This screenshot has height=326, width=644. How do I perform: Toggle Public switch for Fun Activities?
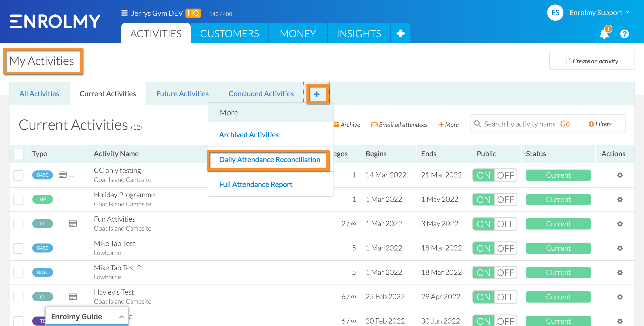(494, 224)
